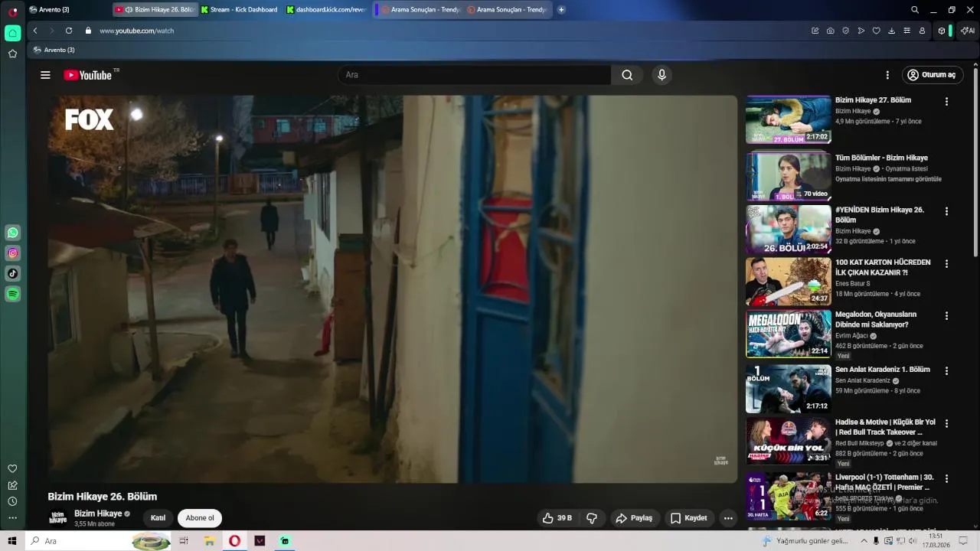Join the channel with Katıl button

pos(158,518)
